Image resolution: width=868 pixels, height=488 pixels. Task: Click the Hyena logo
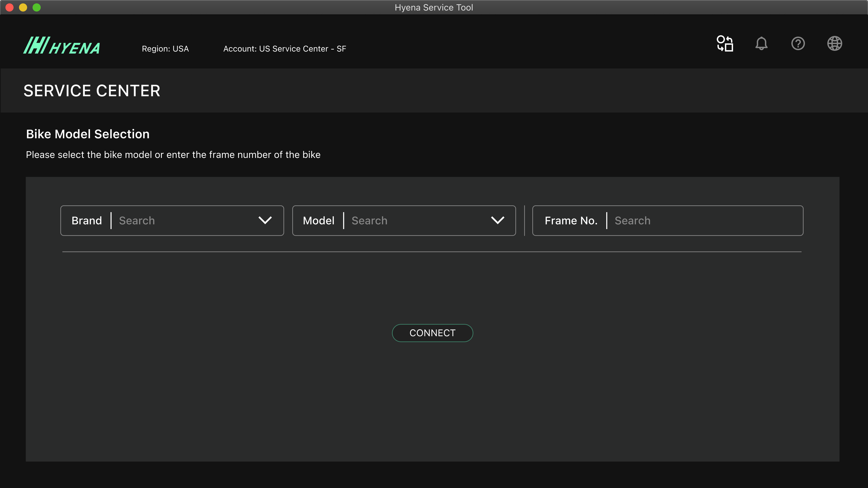[x=62, y=46]
